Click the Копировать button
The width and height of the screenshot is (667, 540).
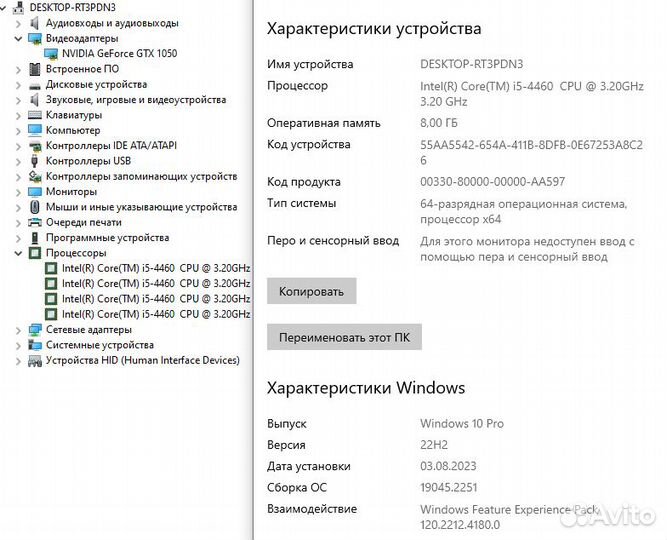[x=311, y=291]
